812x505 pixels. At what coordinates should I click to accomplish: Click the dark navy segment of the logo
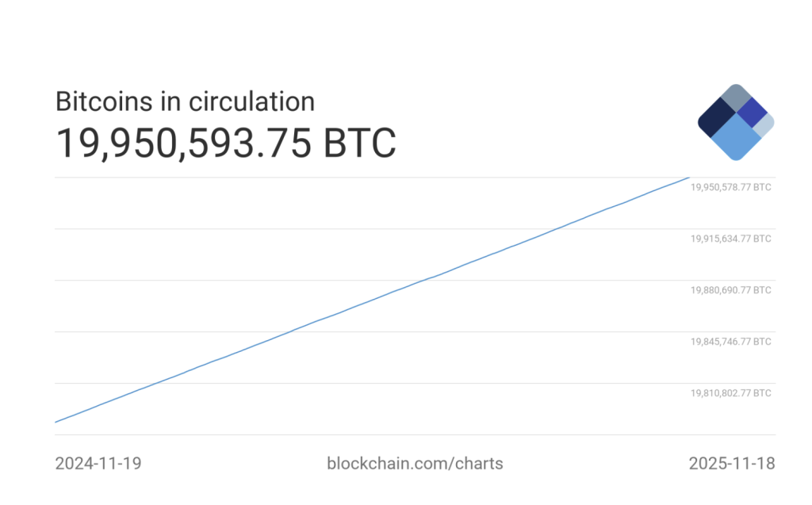point(717,118)
